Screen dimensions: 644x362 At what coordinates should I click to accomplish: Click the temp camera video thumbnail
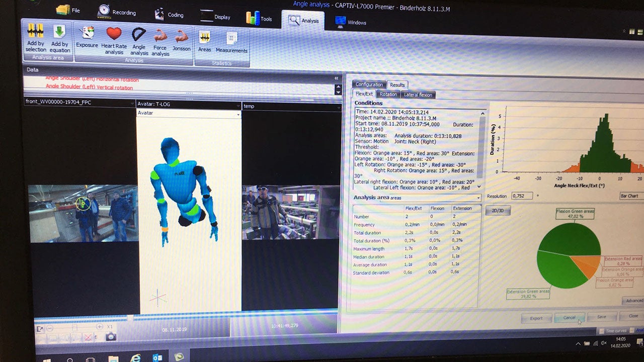click(x=292, y=212)
